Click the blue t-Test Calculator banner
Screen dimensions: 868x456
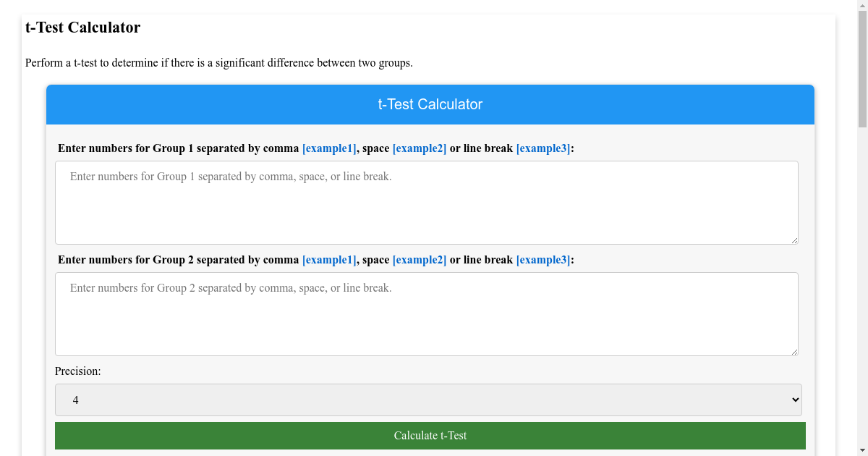click(x=430, y=104)
